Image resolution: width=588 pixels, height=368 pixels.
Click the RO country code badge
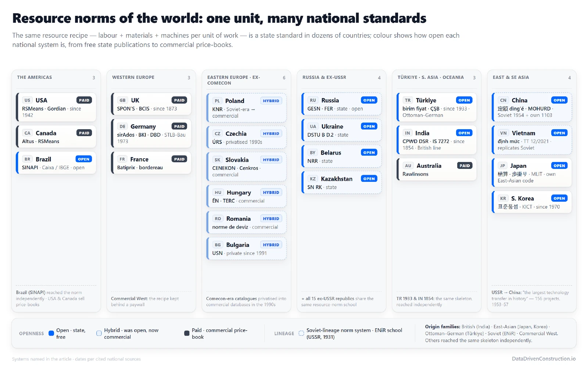218,219
